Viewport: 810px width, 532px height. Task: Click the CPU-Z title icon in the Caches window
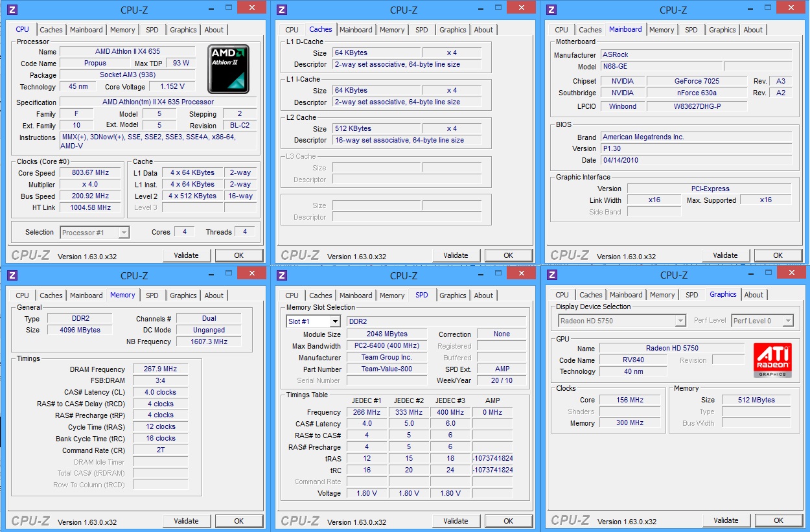281,9
